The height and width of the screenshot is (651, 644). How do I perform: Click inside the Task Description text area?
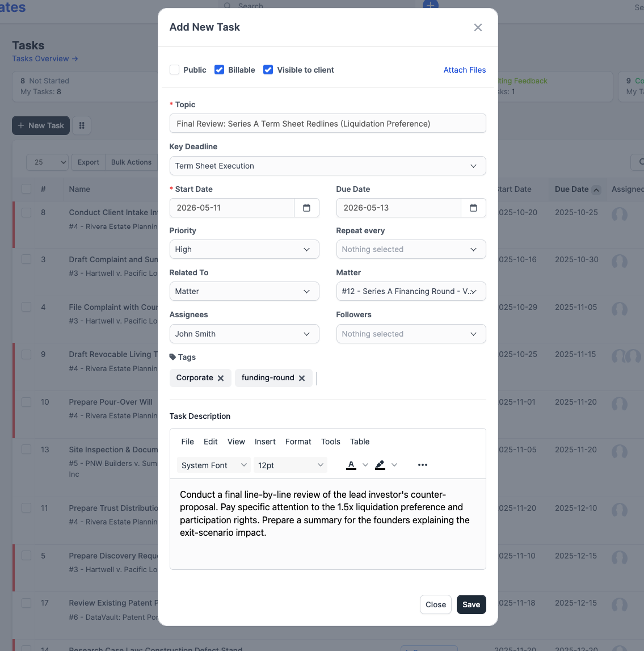tap(327, 524)
